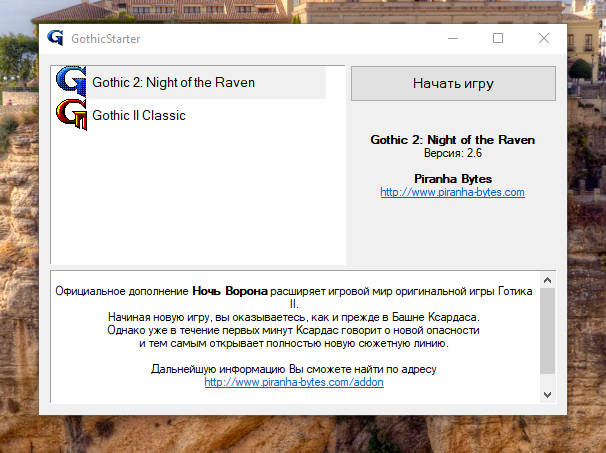606x453 pixels.
Task: Click the Начать игру button
Action: point(453,83)
